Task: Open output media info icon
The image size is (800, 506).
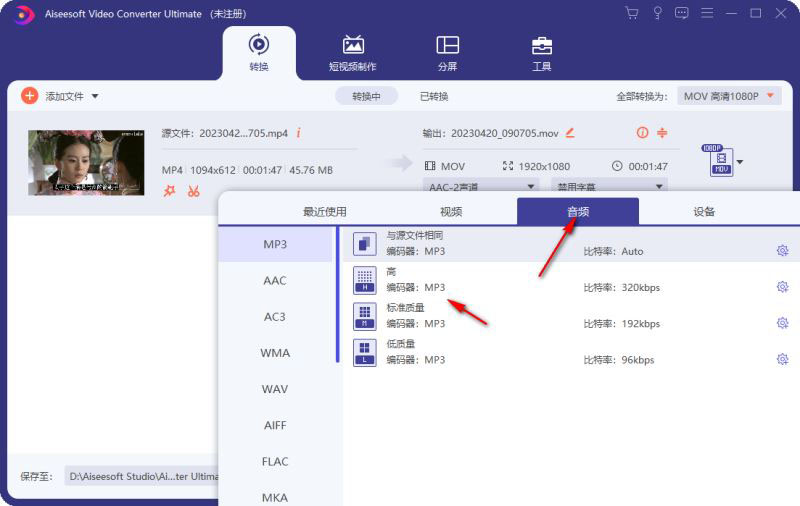Action: pos(642,133)
